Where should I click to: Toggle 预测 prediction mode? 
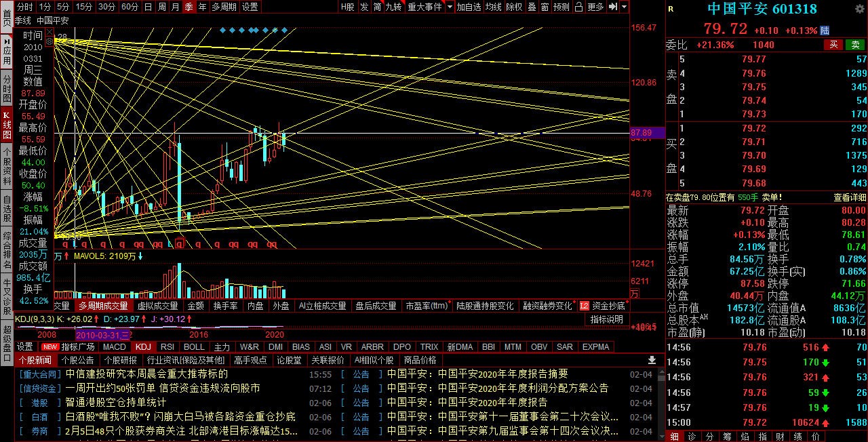point(561,7)
